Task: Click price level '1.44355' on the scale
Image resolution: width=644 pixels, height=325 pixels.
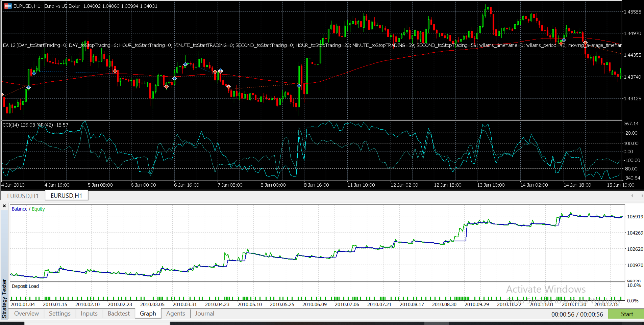Action: (x=632, y=55)
